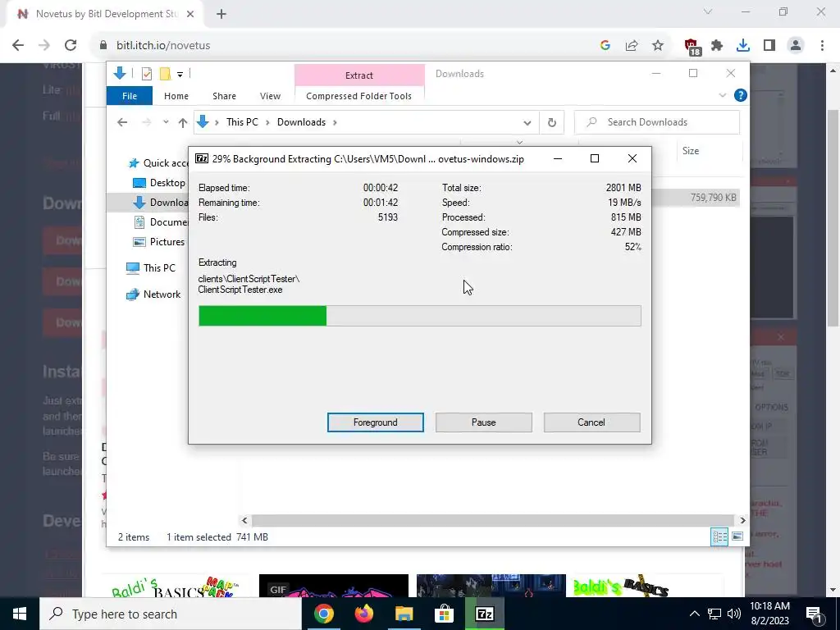Toggle Chrome side panel
Screen dimensions: 840x630
click(x=769, y=46)
